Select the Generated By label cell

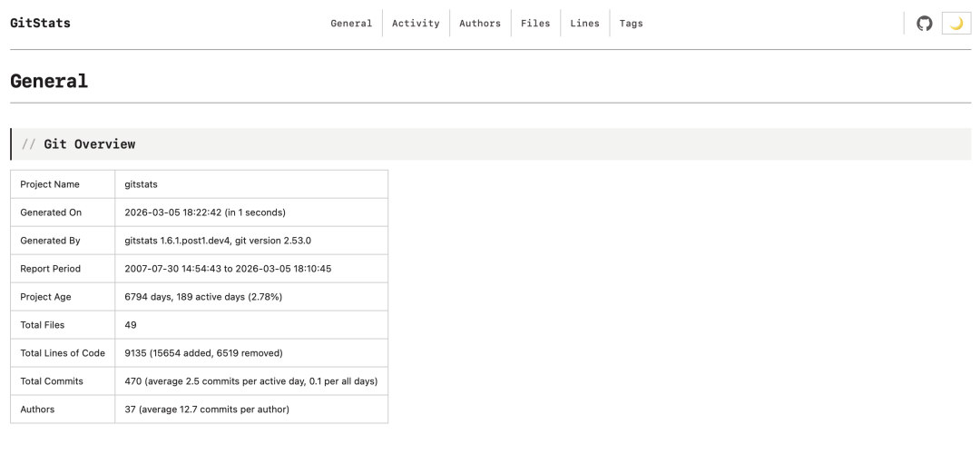click(x=63, y=241)
